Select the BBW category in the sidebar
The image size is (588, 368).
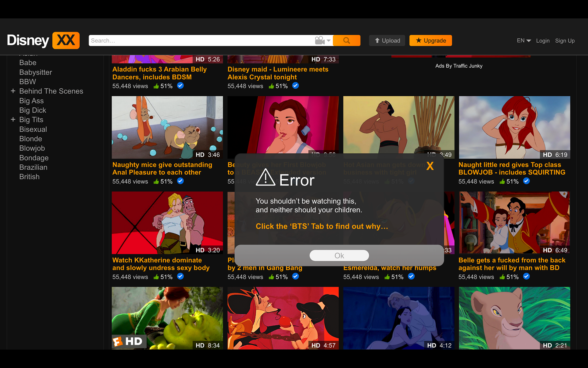tap(28, 82)
